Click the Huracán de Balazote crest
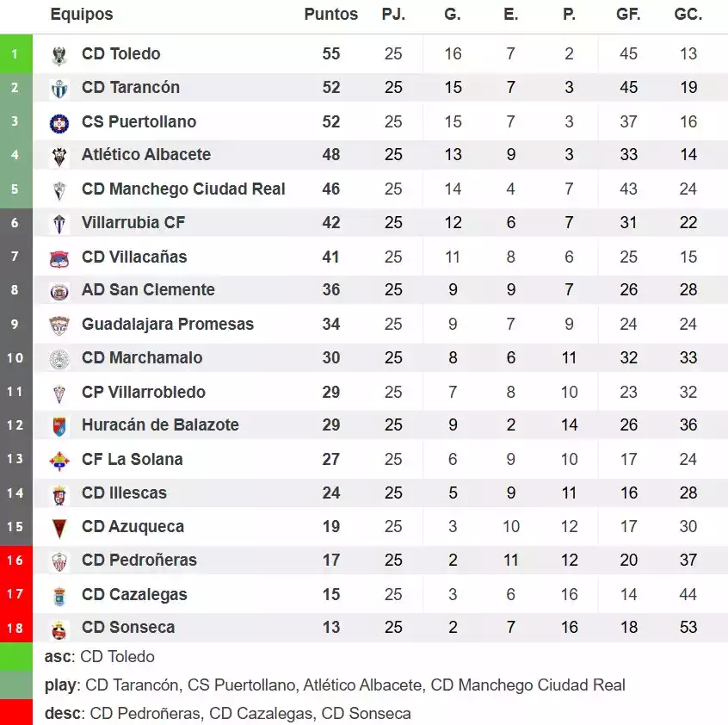 pos(59,426)
